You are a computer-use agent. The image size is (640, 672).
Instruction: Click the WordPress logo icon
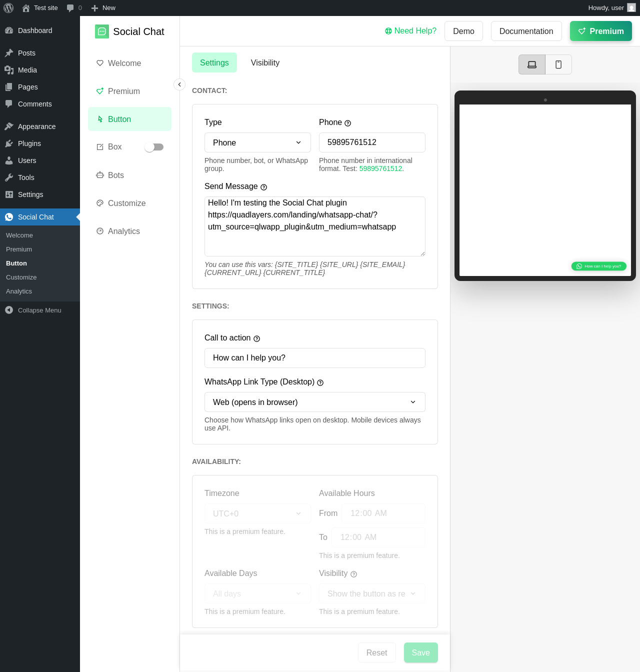[x=8, y=8]
